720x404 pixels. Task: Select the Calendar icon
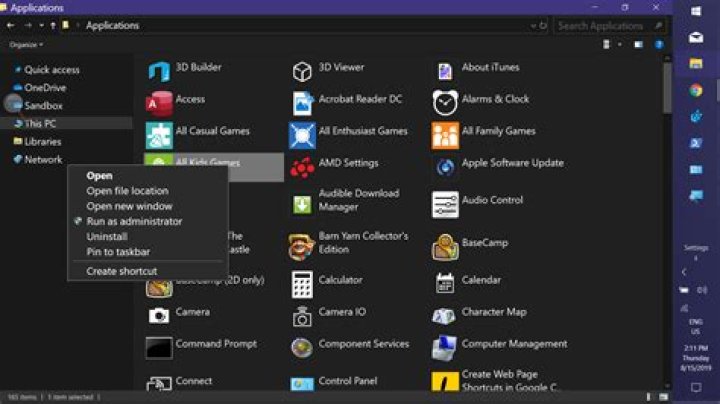444,283
